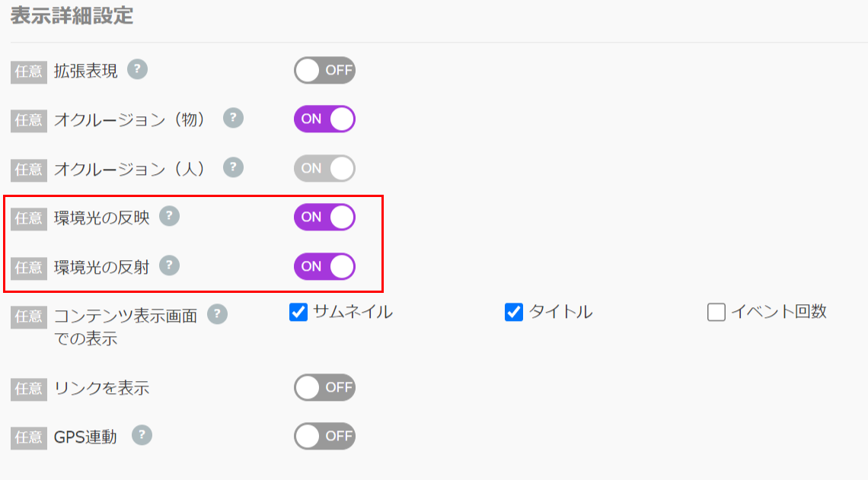
Task: Uncheck the タイトル checkbox
Action: pyautogui.click(x=514, y=312)
